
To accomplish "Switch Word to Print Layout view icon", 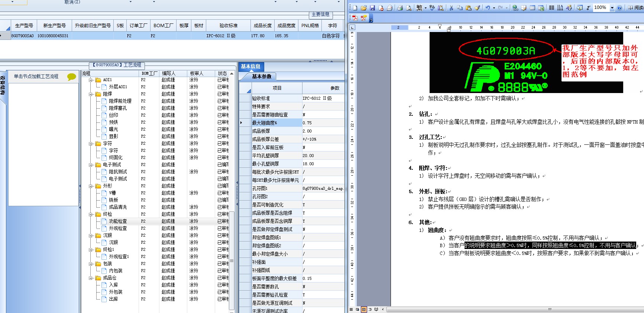I will tap(364, 309).
